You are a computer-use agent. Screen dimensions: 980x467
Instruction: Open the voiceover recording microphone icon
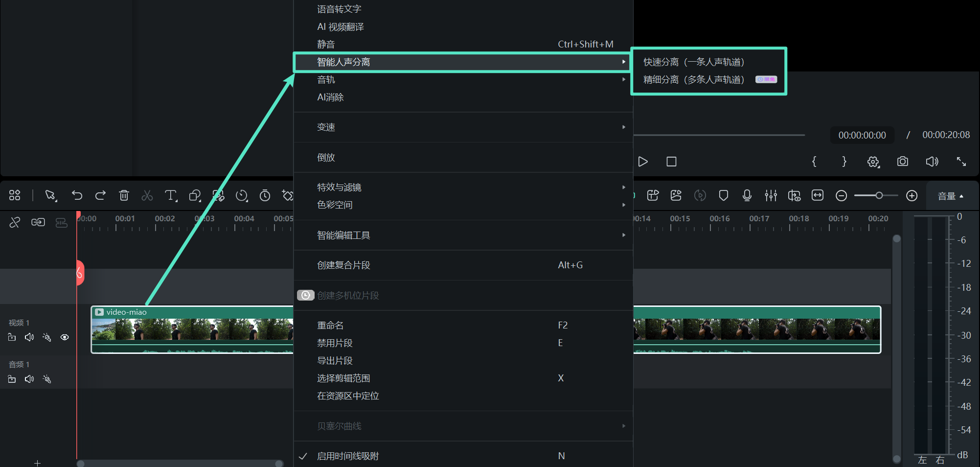coord(747,195)
